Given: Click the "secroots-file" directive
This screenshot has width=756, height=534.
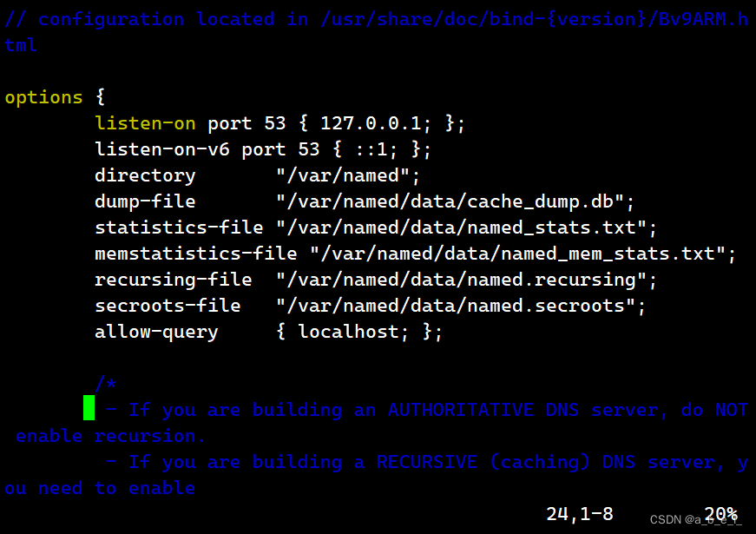Looking at the screenshot, I should [x=168, y=306].
